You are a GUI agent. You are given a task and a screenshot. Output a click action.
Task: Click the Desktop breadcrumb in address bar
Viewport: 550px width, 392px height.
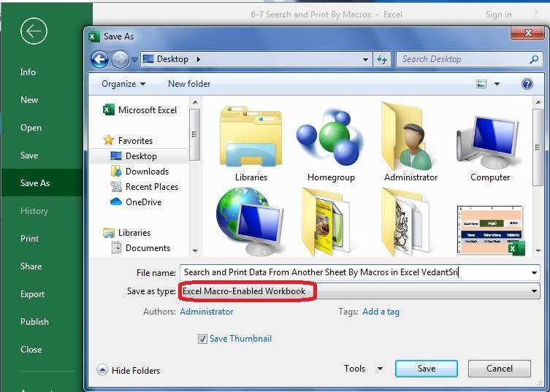click(172, 59)
